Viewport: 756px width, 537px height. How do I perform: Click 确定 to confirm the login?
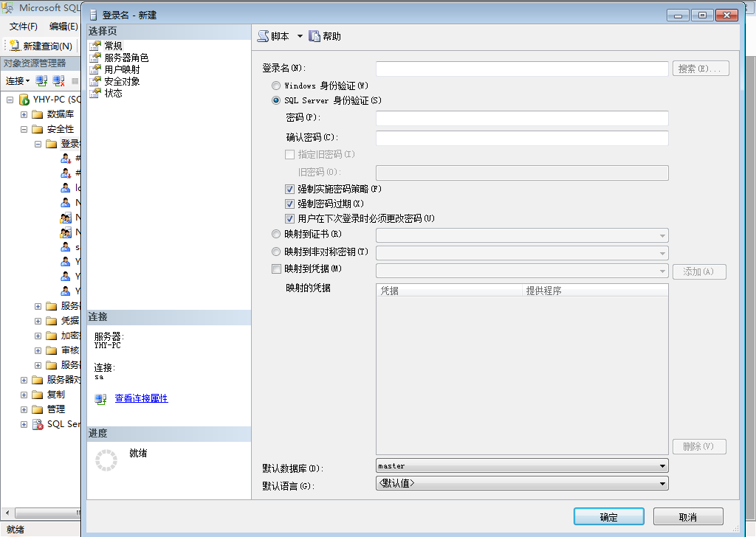pos(609,517)
